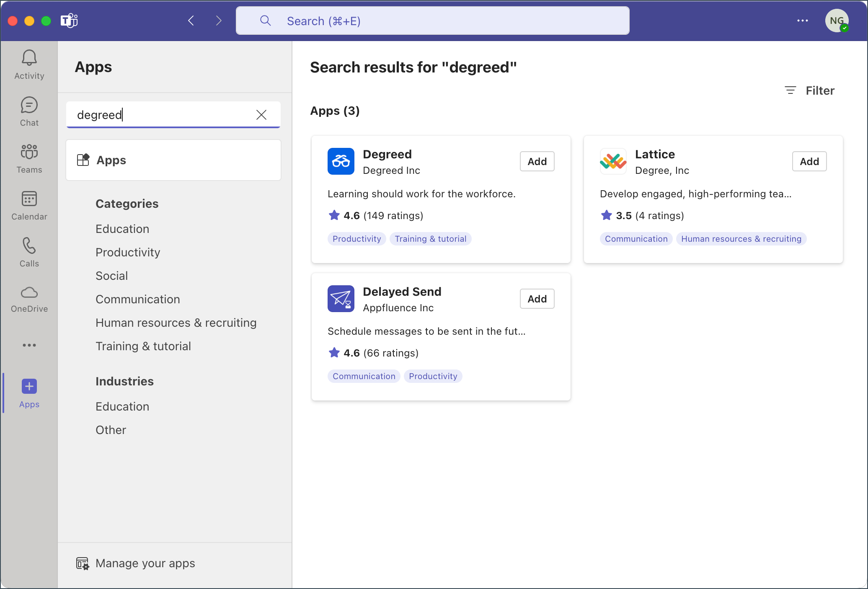This screenshot has width=868, height=589.
Task: Click 'Schedule messages to be sent' description
Action: click(x=426, y=331)
